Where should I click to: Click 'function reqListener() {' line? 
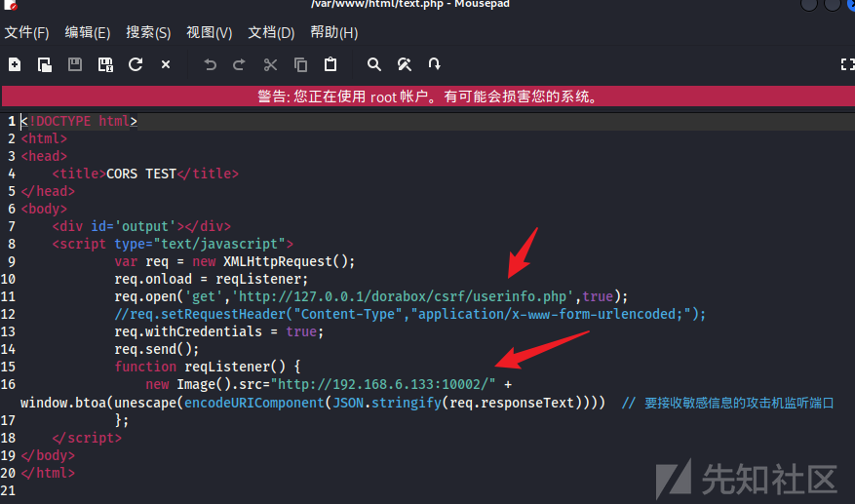click(x=208, y=367)
